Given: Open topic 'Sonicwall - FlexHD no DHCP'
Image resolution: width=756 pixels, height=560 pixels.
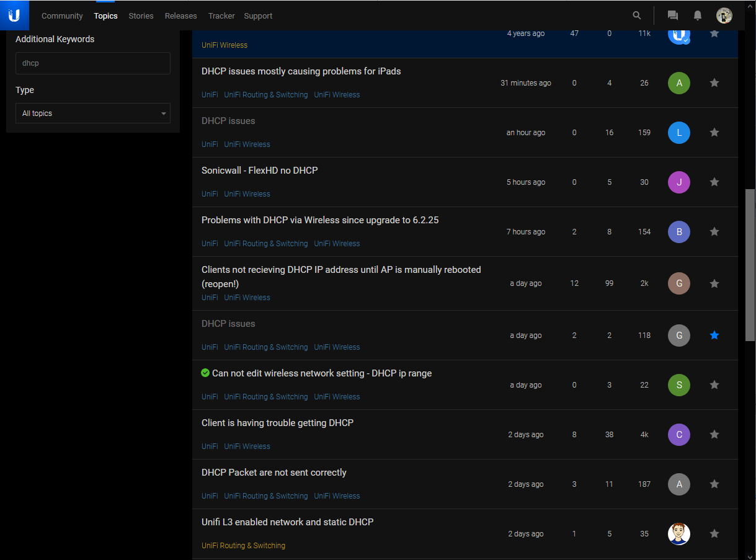Looking at the screenshot, I should click(260, 171).
